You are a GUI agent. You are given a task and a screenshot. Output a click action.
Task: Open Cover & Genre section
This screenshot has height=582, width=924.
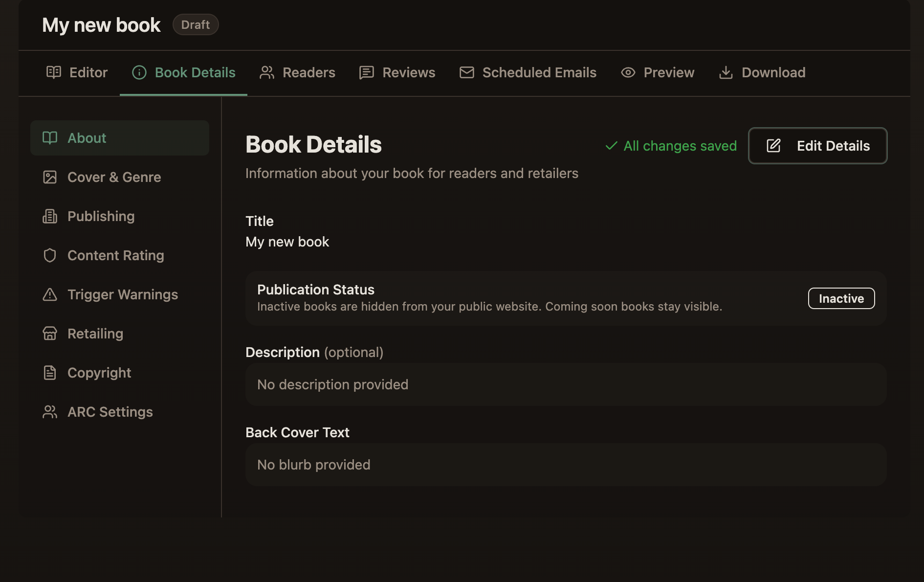click(120, 177)
